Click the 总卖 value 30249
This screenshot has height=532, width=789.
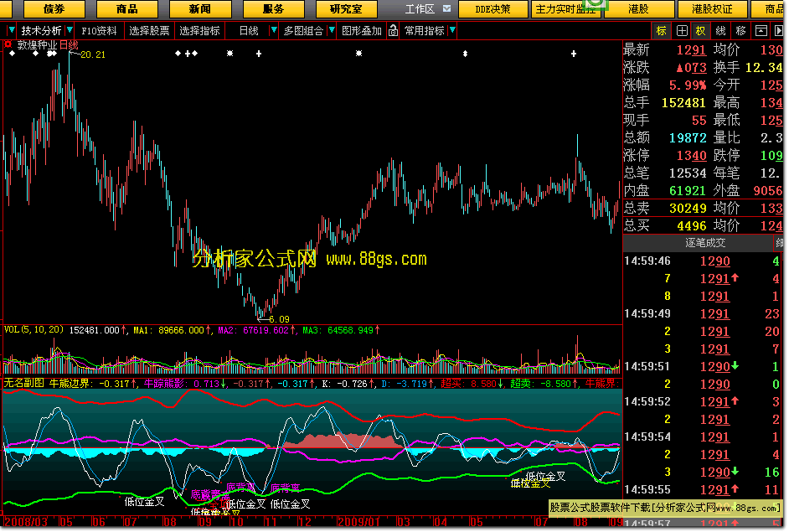[688, 209]
